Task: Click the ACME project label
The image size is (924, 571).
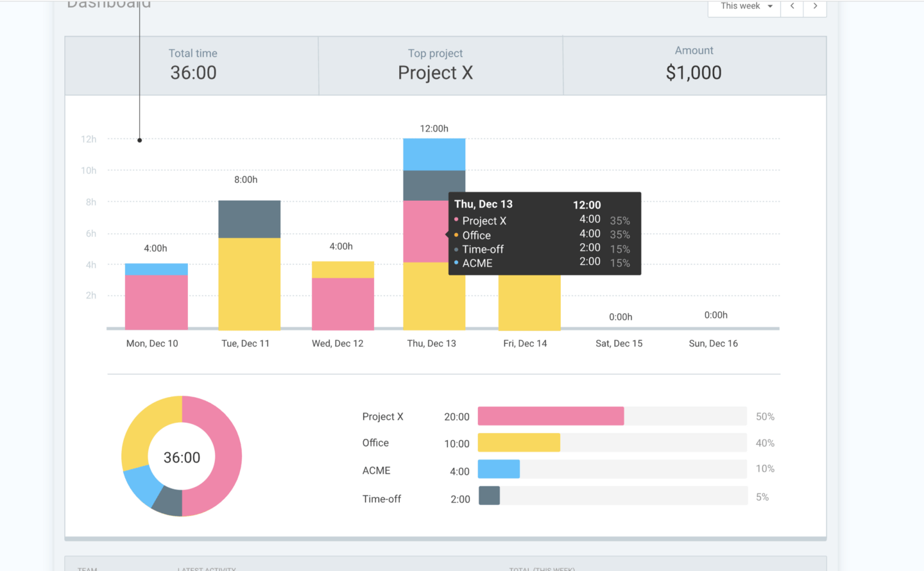Action: click(x=376, y=470)
